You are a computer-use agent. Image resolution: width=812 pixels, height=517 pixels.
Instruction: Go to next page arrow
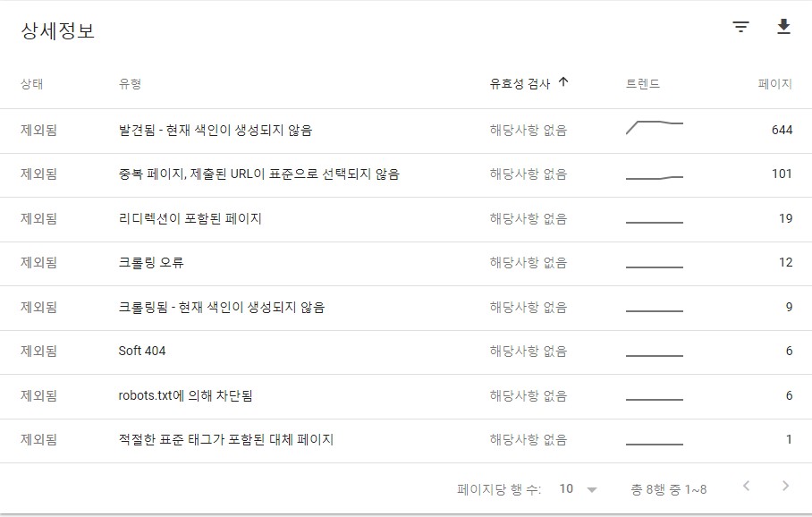tap(785, 486)
